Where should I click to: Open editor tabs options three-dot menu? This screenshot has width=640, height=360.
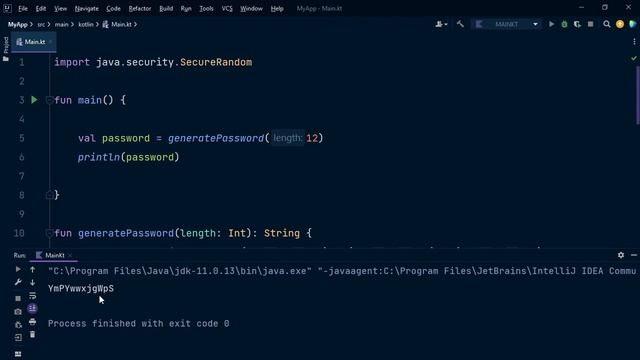(x=634, y=42)
